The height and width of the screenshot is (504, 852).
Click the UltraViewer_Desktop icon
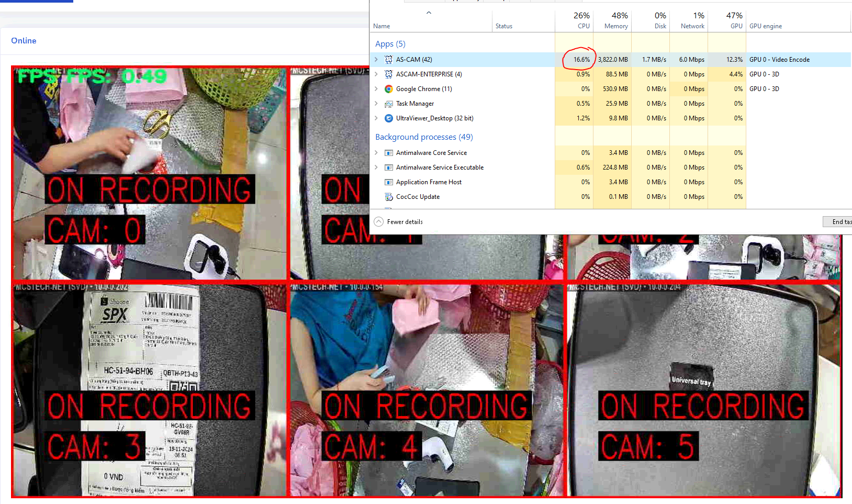click(389, 118)
